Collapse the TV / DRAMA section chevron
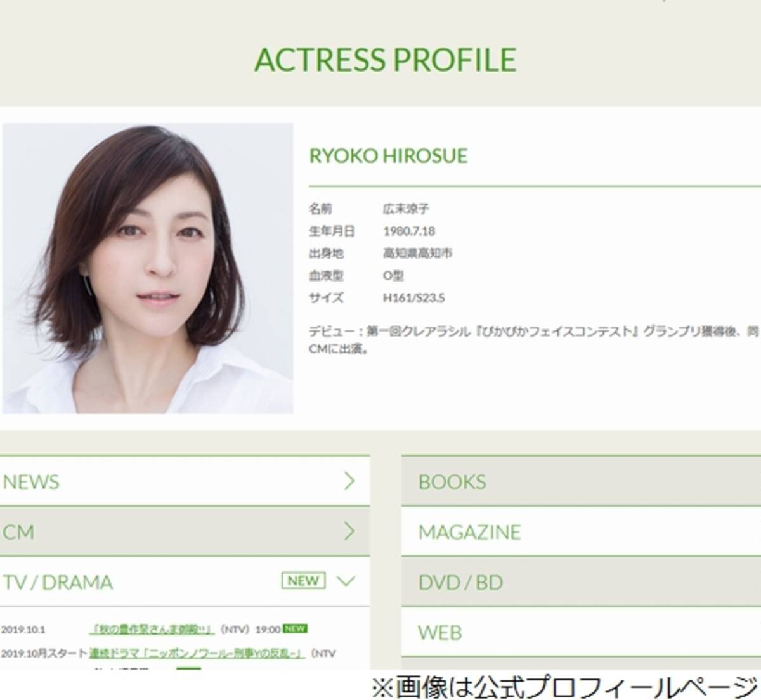Viewport: 761px width, 700px height. pos(346,581)
